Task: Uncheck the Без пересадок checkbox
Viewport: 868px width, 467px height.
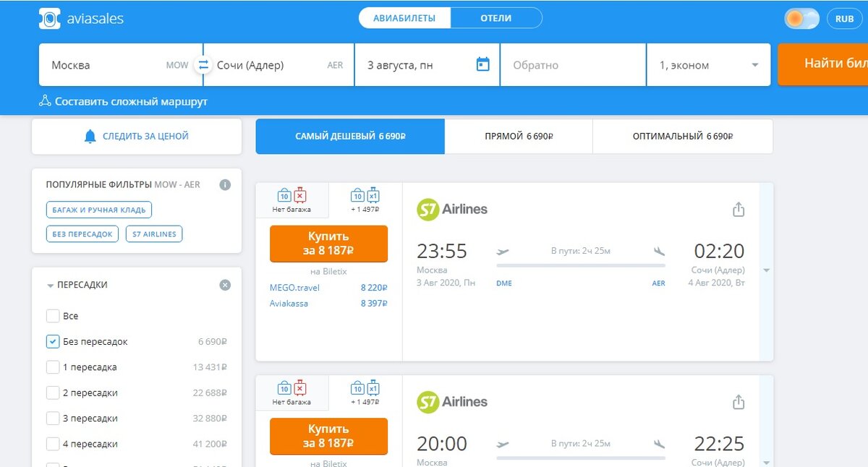Action: tap(53, 341)
